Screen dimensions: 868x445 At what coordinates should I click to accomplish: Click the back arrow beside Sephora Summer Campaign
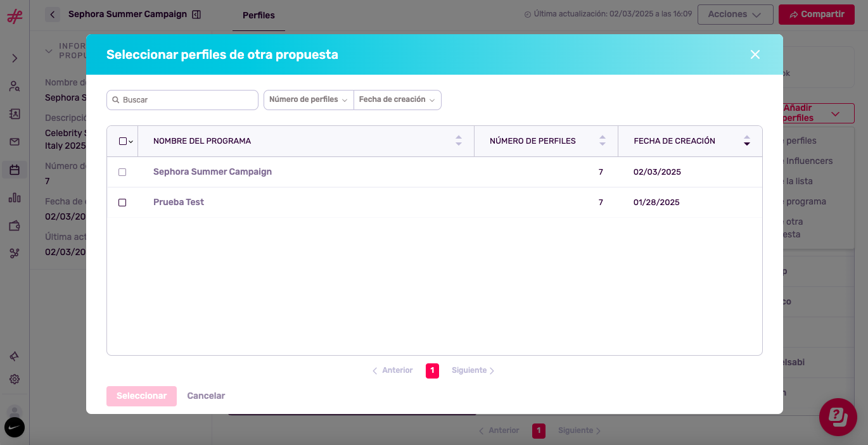pyautogui.click(x=53, y=14)
